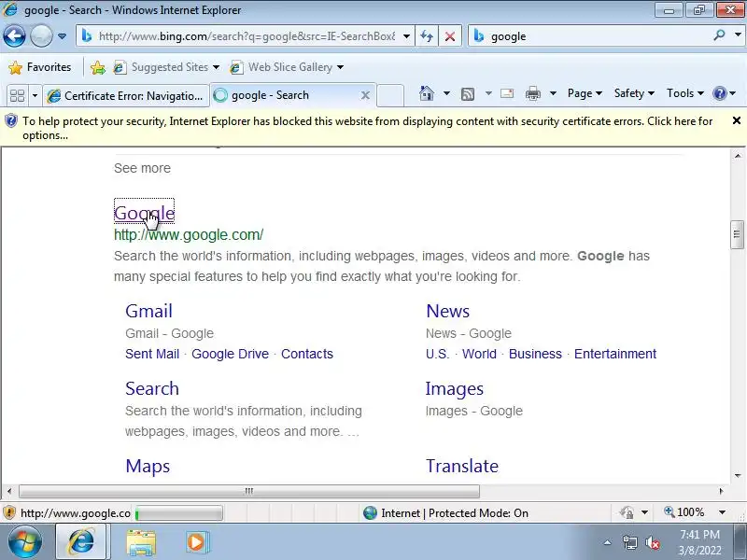
Task: Click the Refresh page icon
Action: pos(427,36)
